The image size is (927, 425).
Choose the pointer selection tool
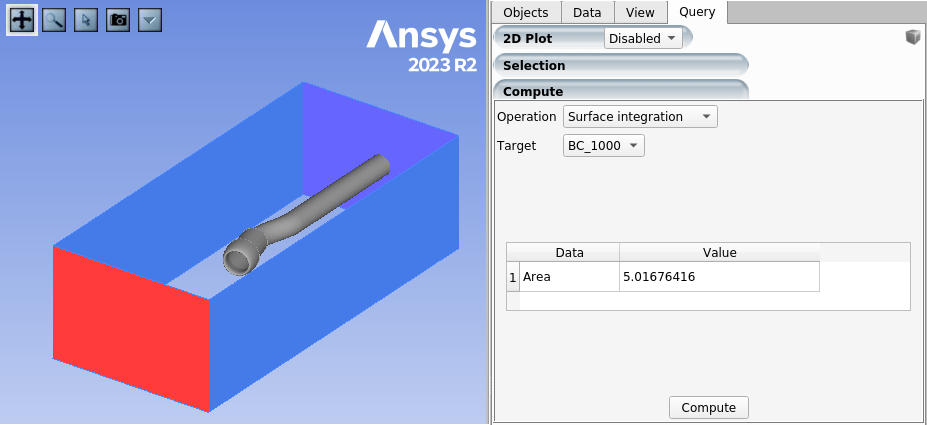tap(86, 20)
